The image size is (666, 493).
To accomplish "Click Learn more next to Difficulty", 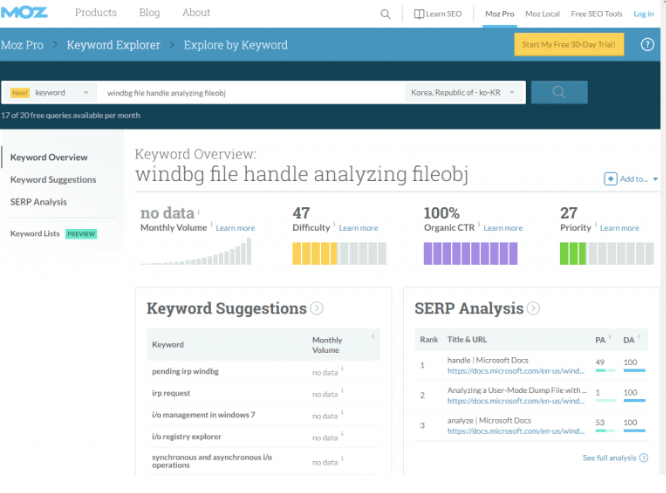I will [358, 228].
